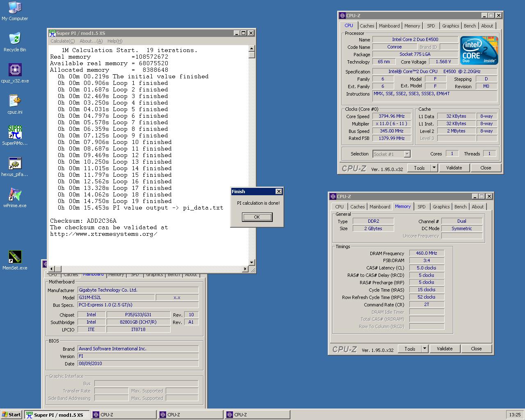Switch to Mainboard tab in top CPU-Z window
The width and height of the screenshot is (525, 420).
(389, 26)
